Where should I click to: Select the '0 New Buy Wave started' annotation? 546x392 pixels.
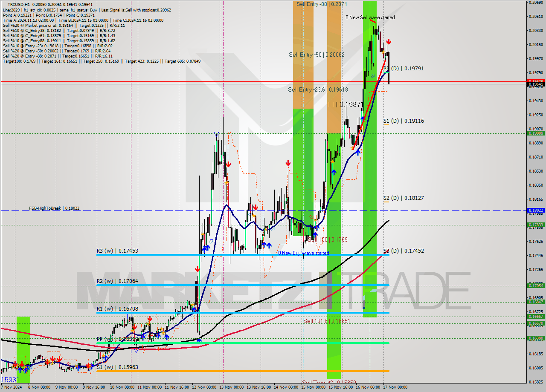coord(304,253)
